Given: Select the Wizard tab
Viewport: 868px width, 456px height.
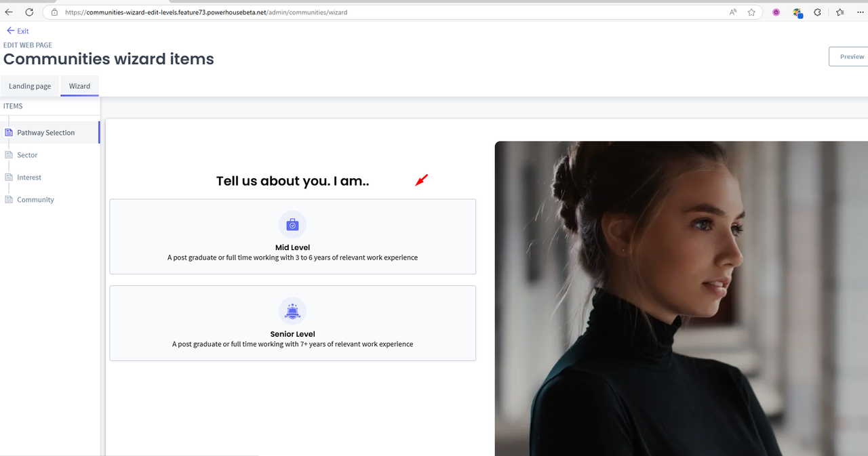Looking at the screenshot, I should click(x=79, y=86).
